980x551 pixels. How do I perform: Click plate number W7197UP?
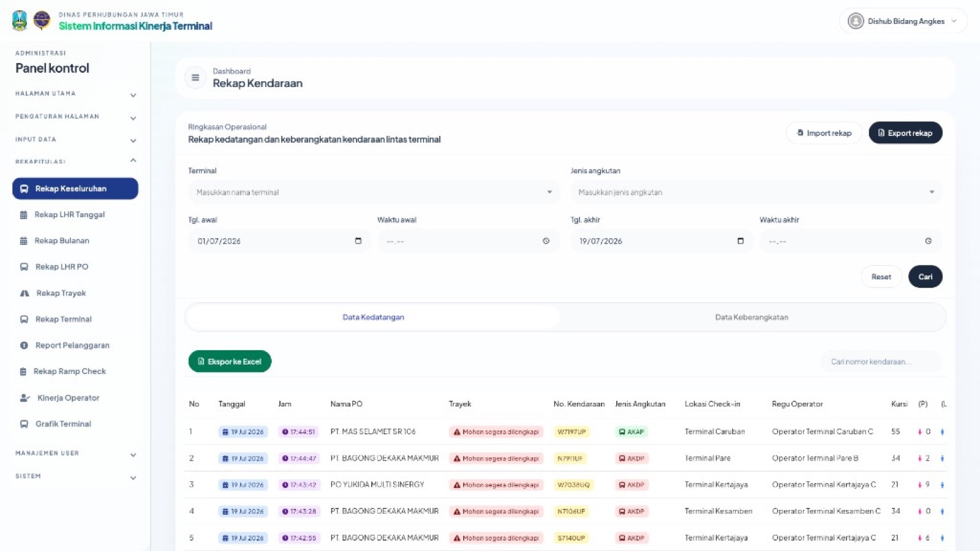click(571, 432)
